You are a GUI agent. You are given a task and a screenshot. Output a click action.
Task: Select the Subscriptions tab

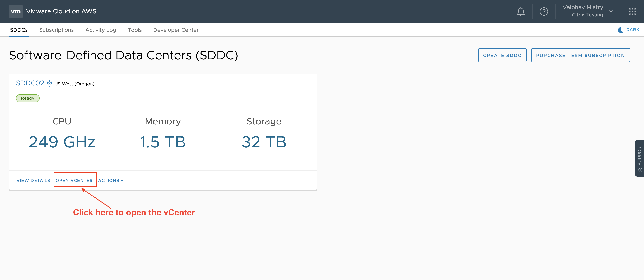(56, 29)
